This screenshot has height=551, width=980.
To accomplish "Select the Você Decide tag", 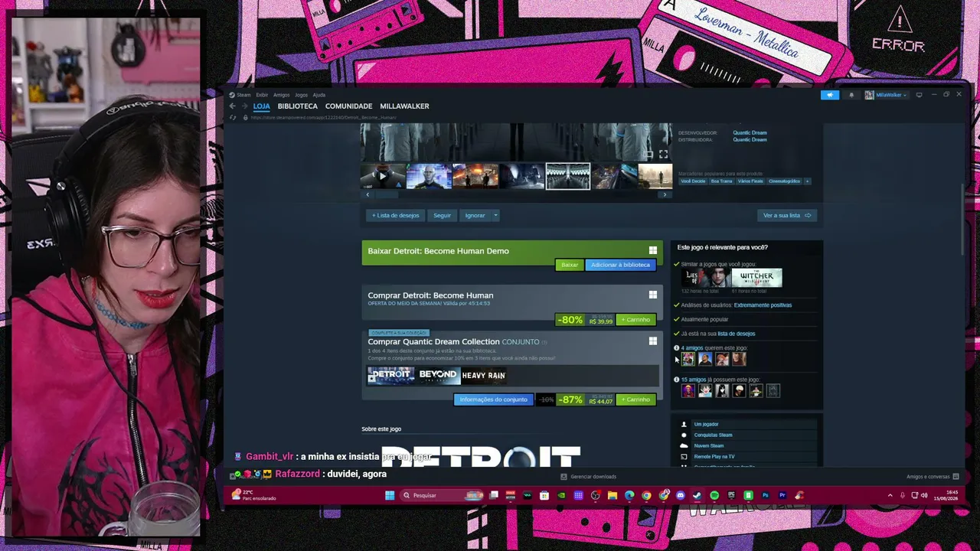I will point(693,181).
